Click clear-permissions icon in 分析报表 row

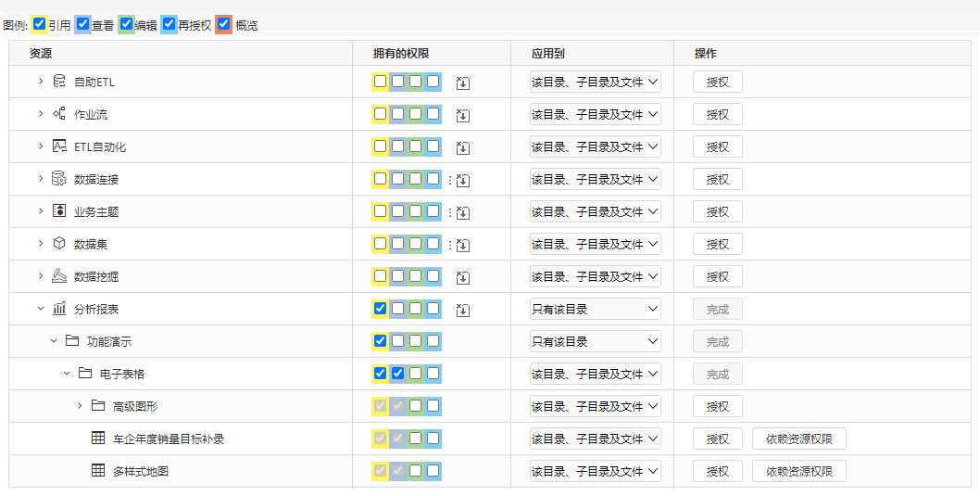coord(462,310)
